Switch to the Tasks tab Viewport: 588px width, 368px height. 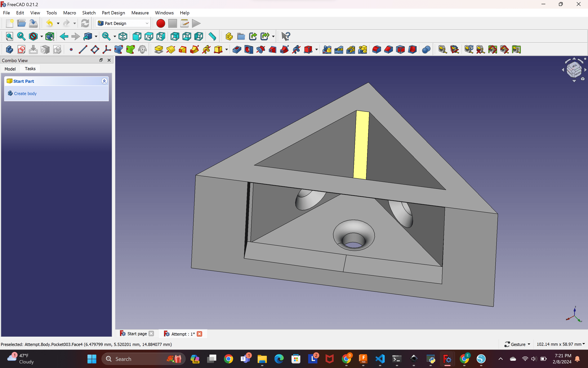[x=30, y=69]
